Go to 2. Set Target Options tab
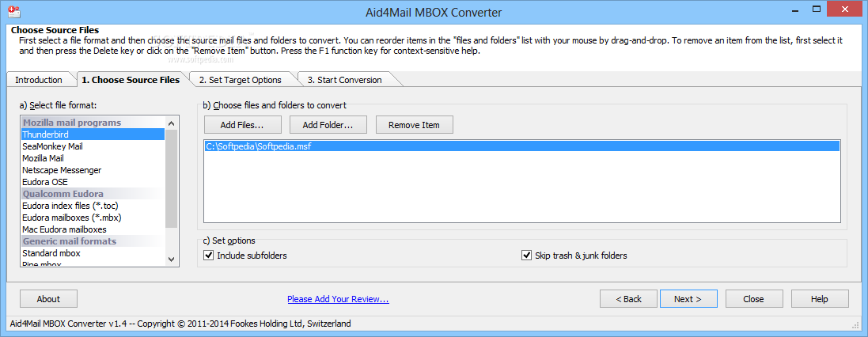Screen dimensions: 868x337 (x=241, y=80)
